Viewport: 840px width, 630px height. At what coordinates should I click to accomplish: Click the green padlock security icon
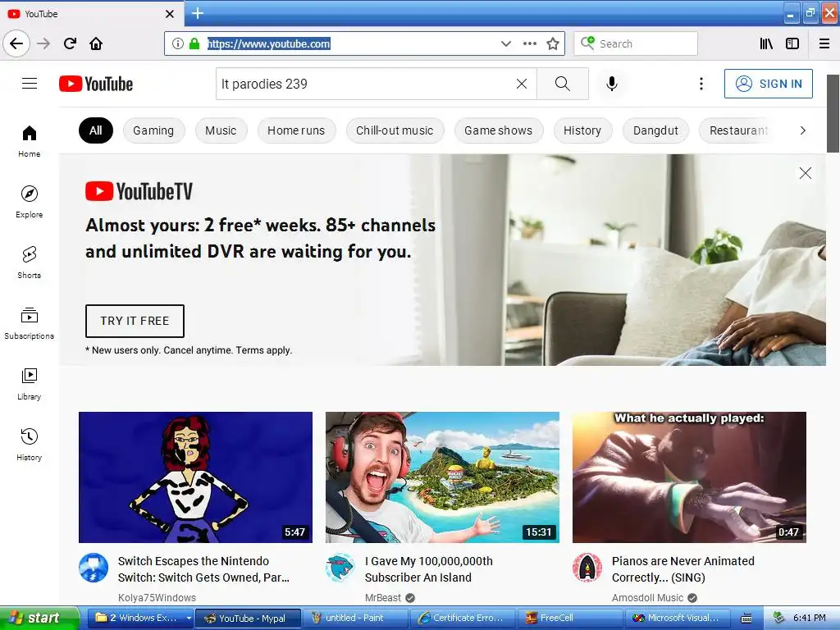click(194, 43)
